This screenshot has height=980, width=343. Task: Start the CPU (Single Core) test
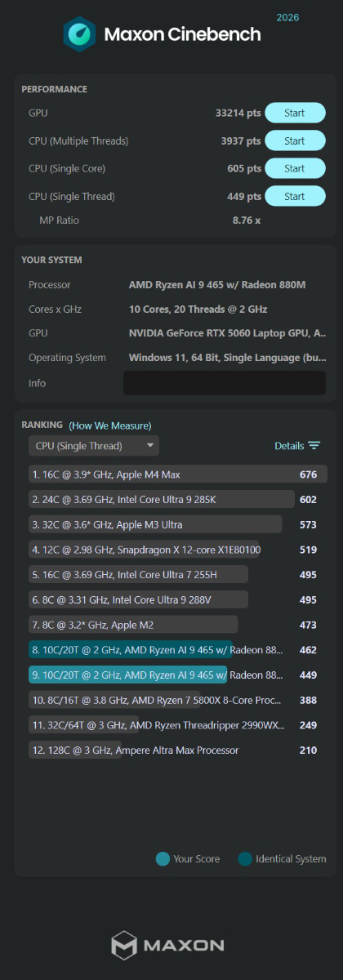pyautogui.click(x=295, y=169)
